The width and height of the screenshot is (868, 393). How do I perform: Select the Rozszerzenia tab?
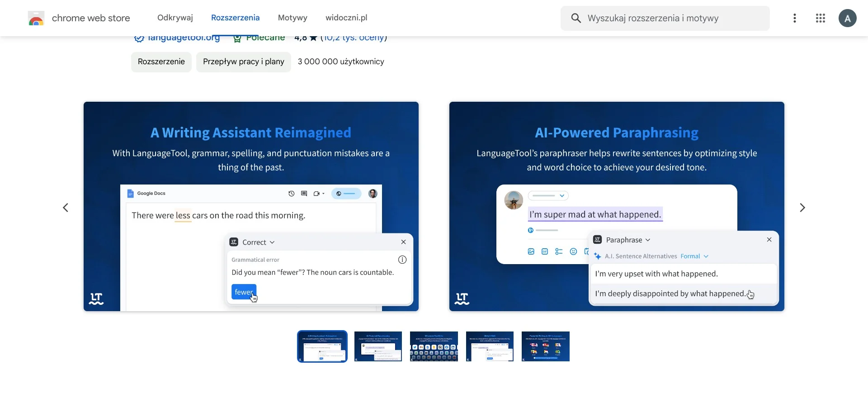[235, 18]
